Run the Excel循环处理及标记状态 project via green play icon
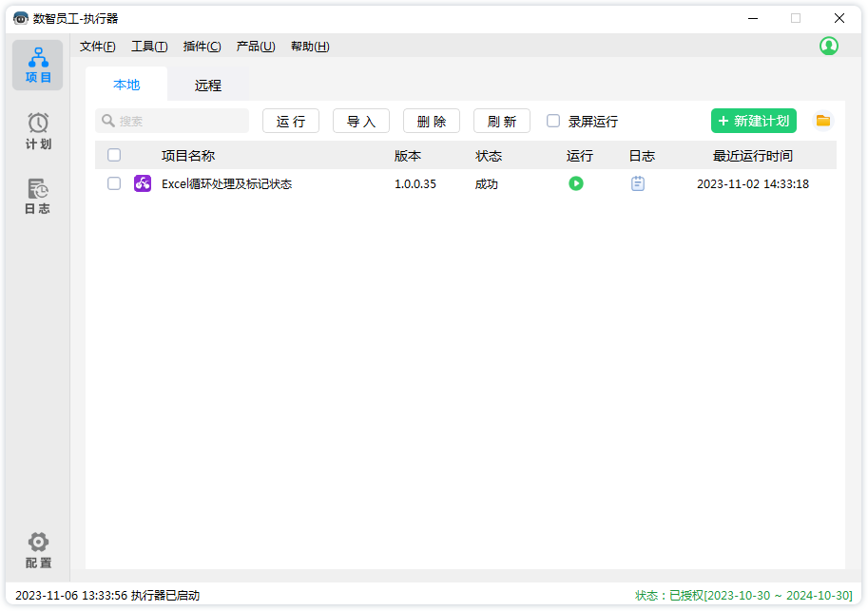 [576, 183]
